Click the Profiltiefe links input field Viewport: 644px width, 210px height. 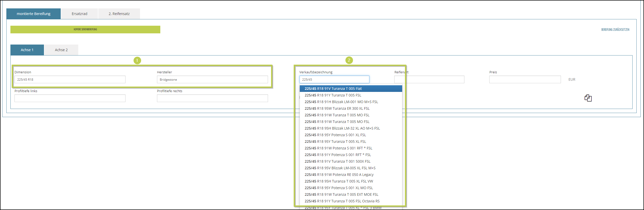pos(70,98)
